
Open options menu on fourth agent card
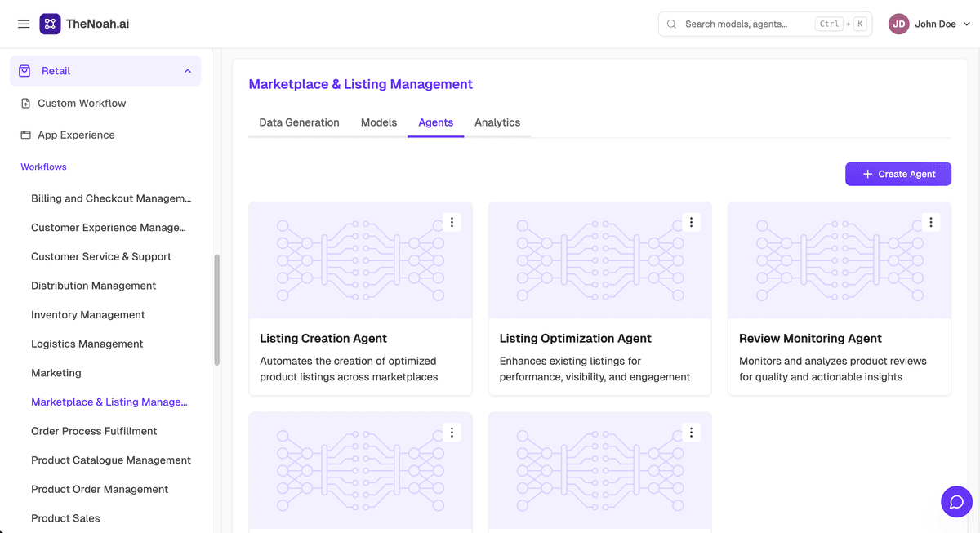click(x=452, y=433)
